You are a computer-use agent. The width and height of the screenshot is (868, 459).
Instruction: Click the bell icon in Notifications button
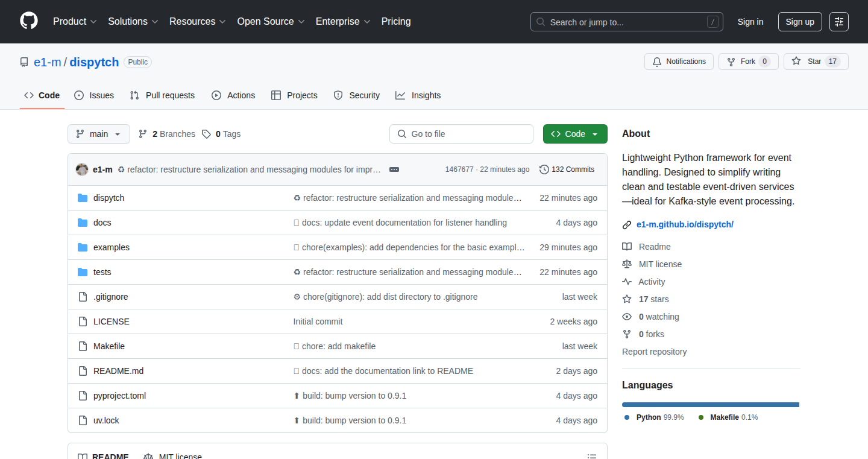657,62
